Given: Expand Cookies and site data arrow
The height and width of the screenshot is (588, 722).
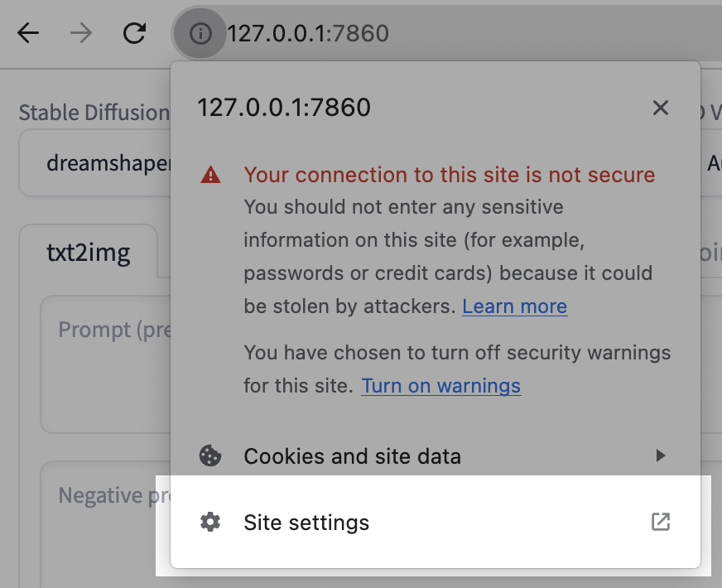Looking at the screenshot, I should (661, 455).
